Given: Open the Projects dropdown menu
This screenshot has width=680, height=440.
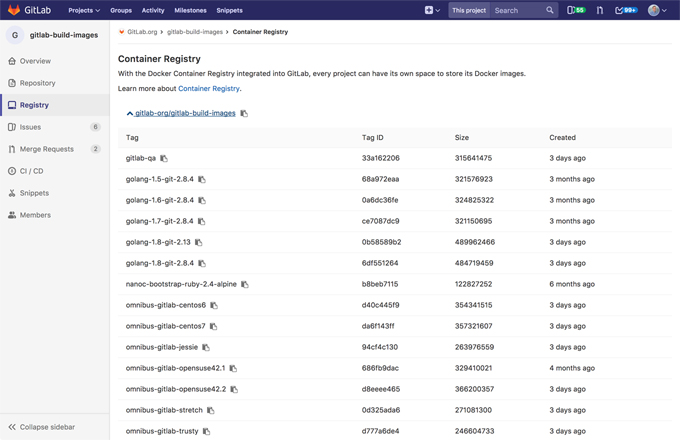Looking at the screenshot, I should [84, 10].
